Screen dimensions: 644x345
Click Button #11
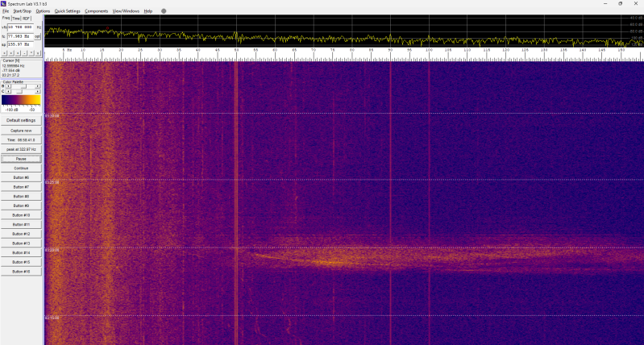tap(21, 225)
